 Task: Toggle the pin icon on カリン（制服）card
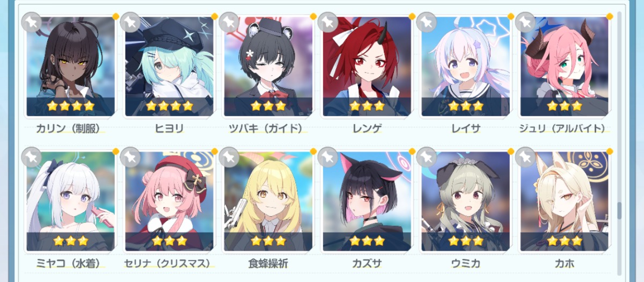pos(32,22)
